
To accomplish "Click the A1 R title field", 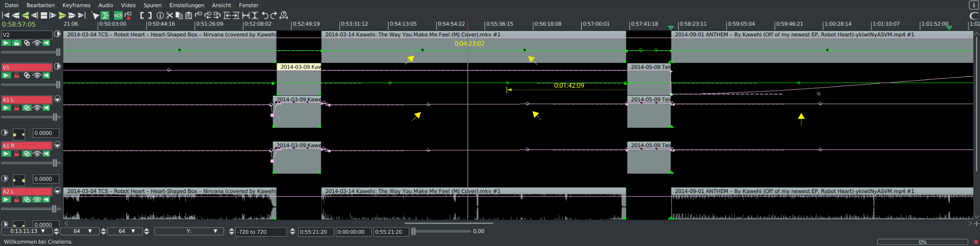I will [x=27, y=145].
